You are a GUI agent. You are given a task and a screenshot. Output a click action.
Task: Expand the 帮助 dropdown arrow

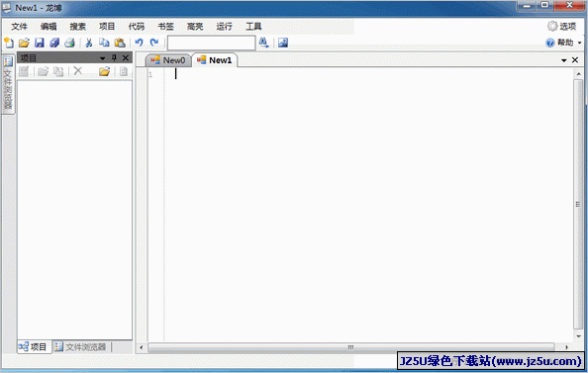click(579, 43)
